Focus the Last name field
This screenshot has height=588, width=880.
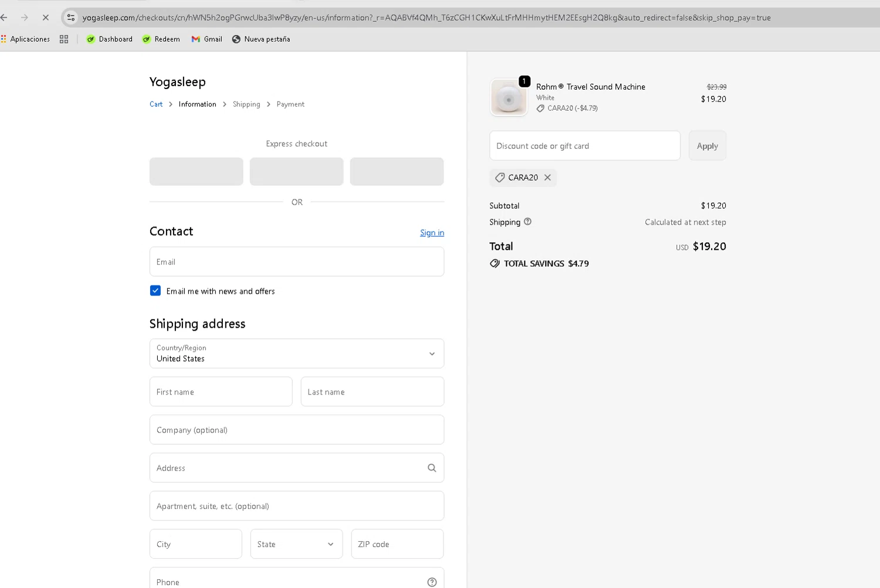pyautogui.click(x=373, y=392)
